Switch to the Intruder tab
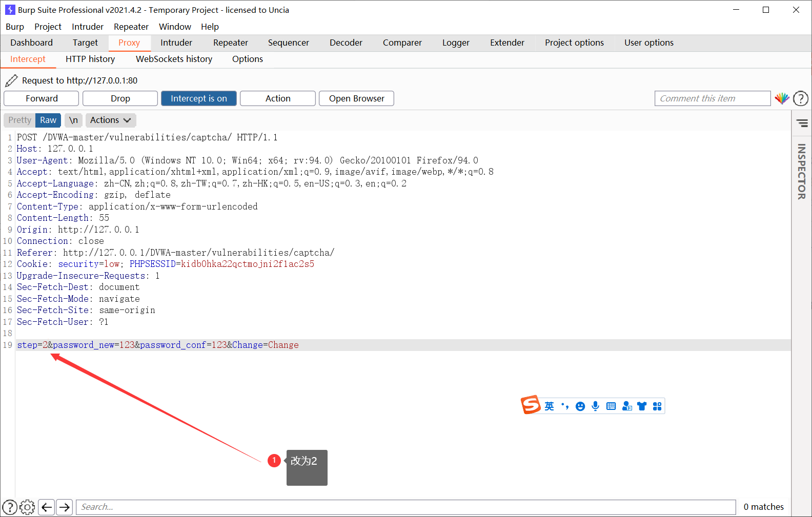Image resolution: width=812 pixels, height=517 pixels. click(x=176, y=43)
